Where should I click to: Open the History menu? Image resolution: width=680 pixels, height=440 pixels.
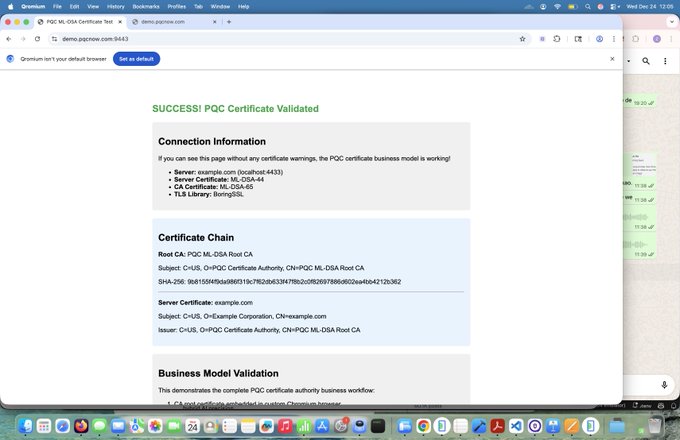pyautogui.click(x=115, y=6)
